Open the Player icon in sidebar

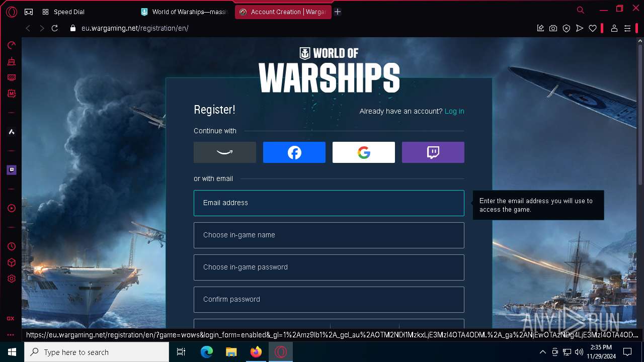(x=11, y=208)
